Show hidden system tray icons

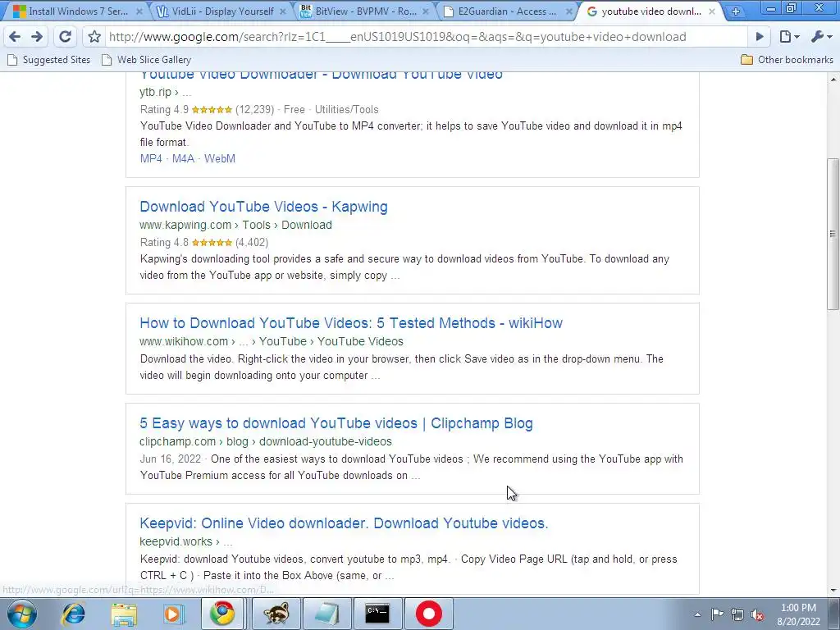click(697, 614)
